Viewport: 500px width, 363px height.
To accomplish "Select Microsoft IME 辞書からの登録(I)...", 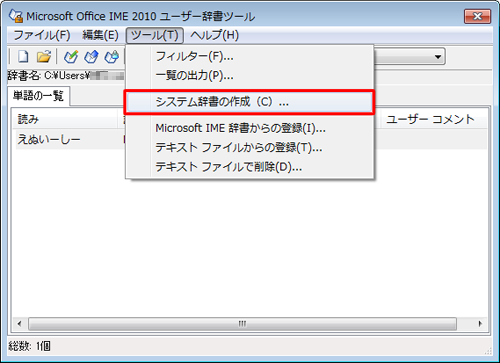I will [x=249, y=128].
